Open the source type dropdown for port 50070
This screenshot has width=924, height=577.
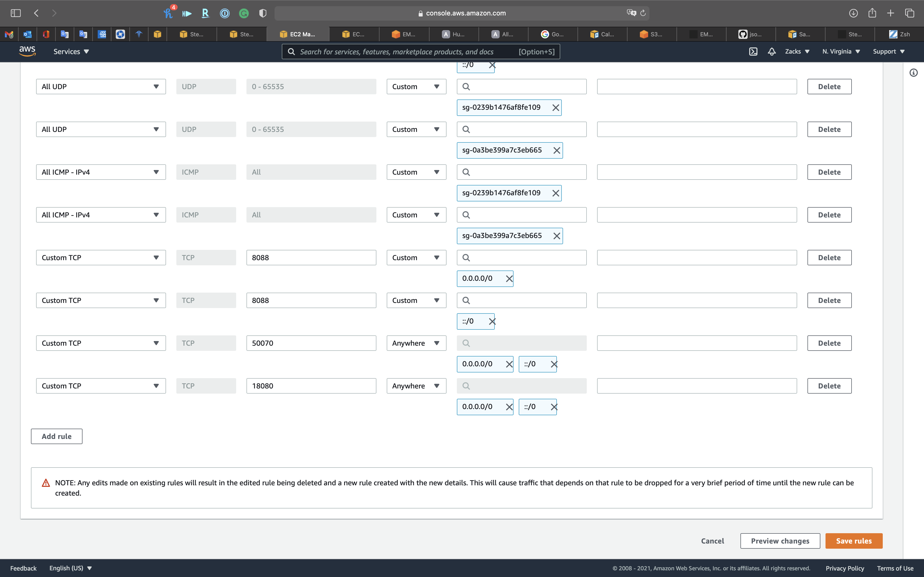tap(416, 343)
